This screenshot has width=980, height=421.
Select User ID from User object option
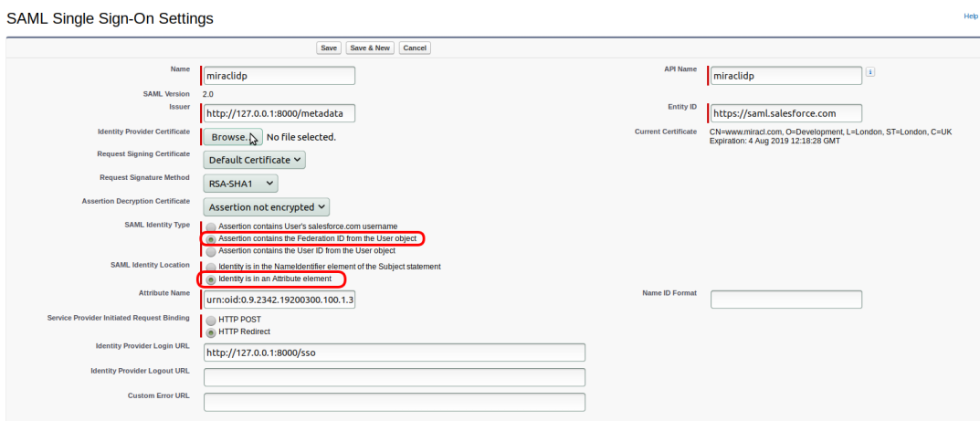click(x=211, y=251)
